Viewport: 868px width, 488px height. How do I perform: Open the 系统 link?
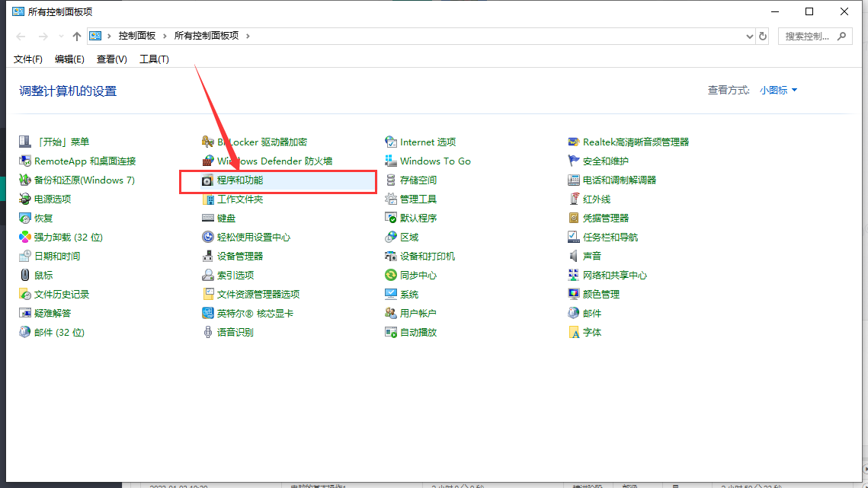(410, 295)
